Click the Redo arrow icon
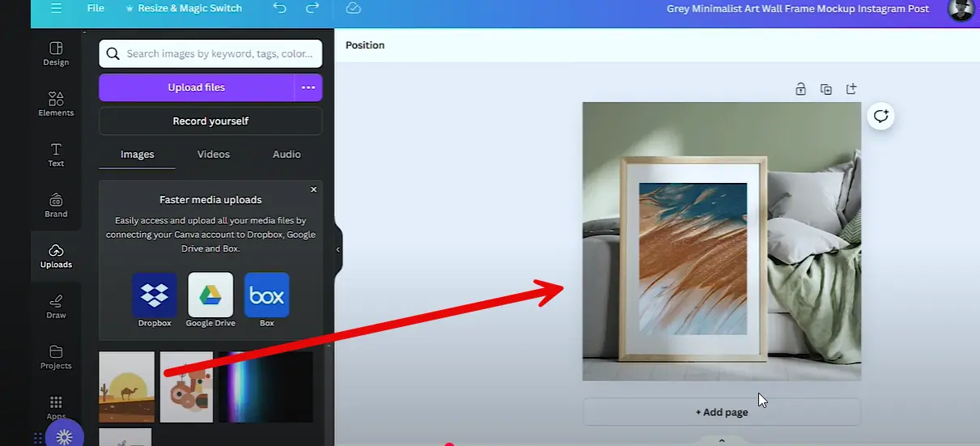Viewport: 980px width, 446px height. pyautogui.click(x=312, y=8)
